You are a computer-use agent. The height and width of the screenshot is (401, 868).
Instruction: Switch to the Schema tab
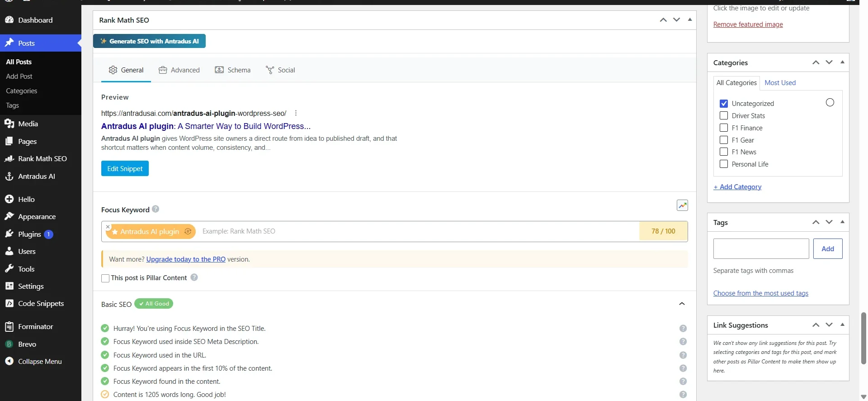[x=232, y=70]
